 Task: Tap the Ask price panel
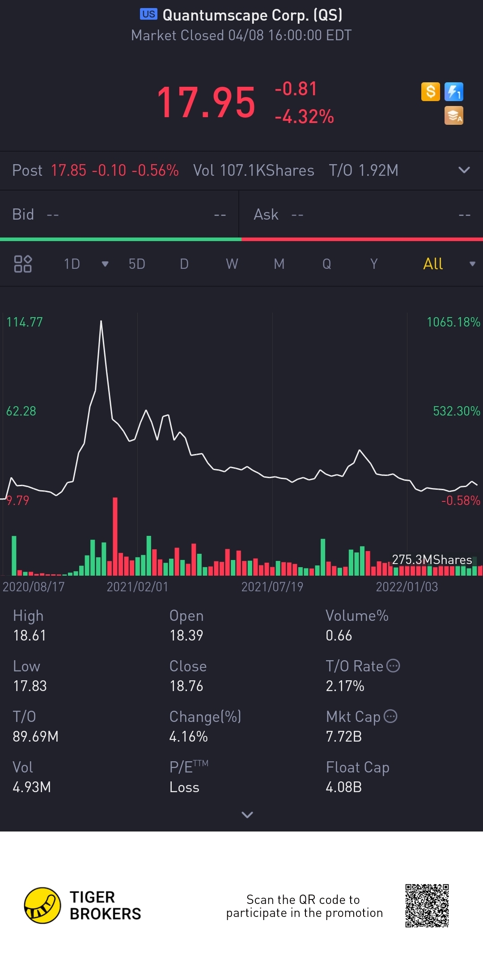tap(361, 215)
